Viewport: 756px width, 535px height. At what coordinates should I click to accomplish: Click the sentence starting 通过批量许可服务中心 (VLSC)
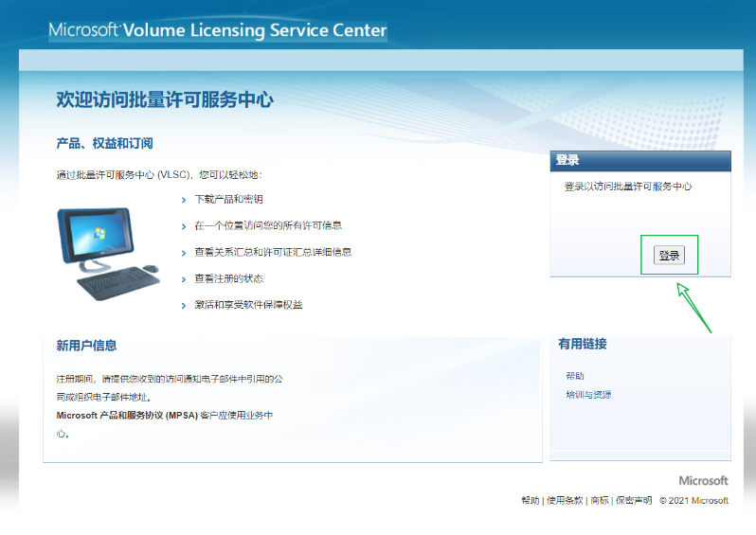159,175
